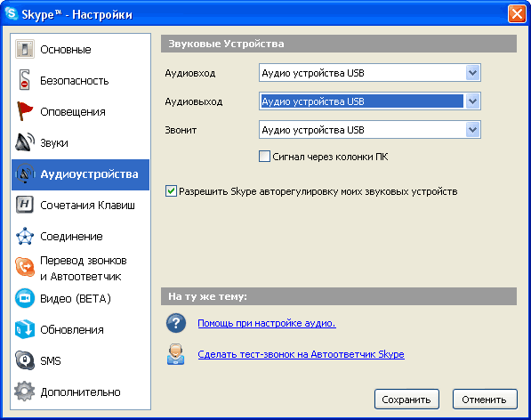531x420 pixels.
Task: Go to the Звуки section
Action: [81, 143]
